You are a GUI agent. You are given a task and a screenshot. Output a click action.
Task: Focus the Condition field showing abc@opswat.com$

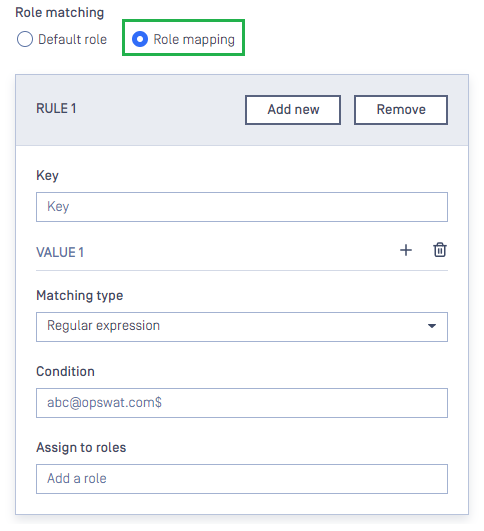[x=242, y=403]
